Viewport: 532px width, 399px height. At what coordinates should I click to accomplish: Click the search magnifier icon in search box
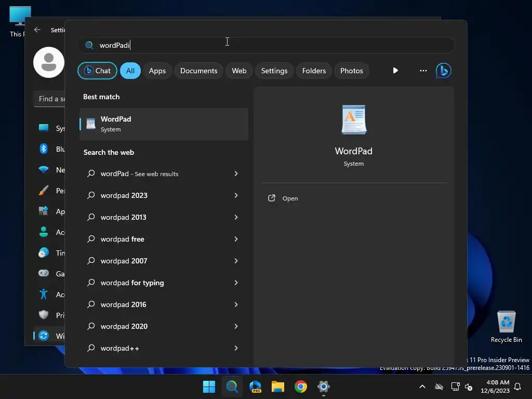click(89, 45)
